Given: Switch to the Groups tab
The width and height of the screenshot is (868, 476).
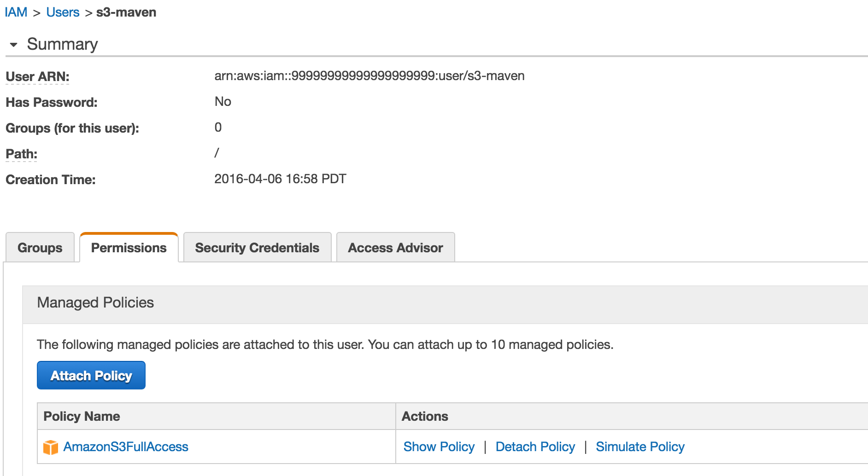Looking at the screenshot, I should point(39,248).
